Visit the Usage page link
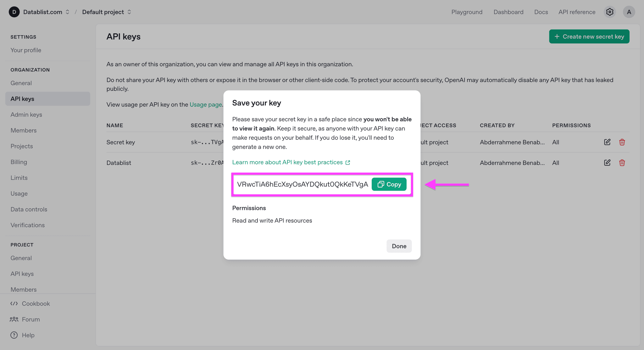 click(x=205, y=104)
